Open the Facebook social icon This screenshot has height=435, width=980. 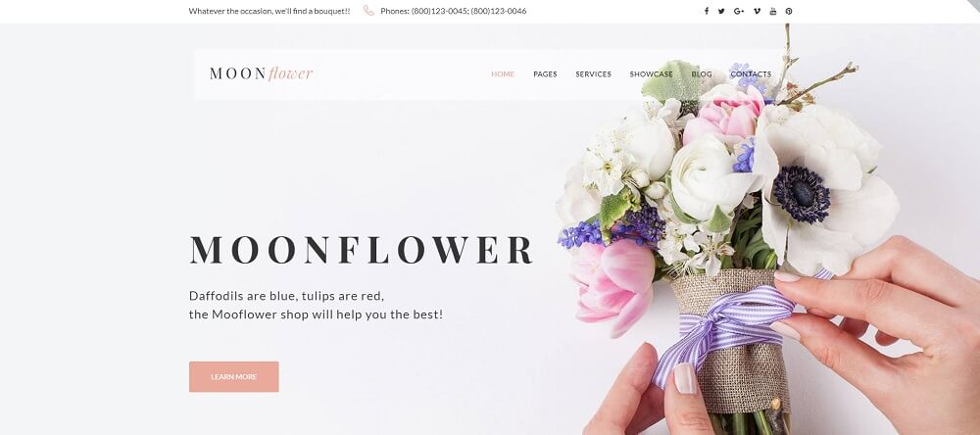coord(707,11)
